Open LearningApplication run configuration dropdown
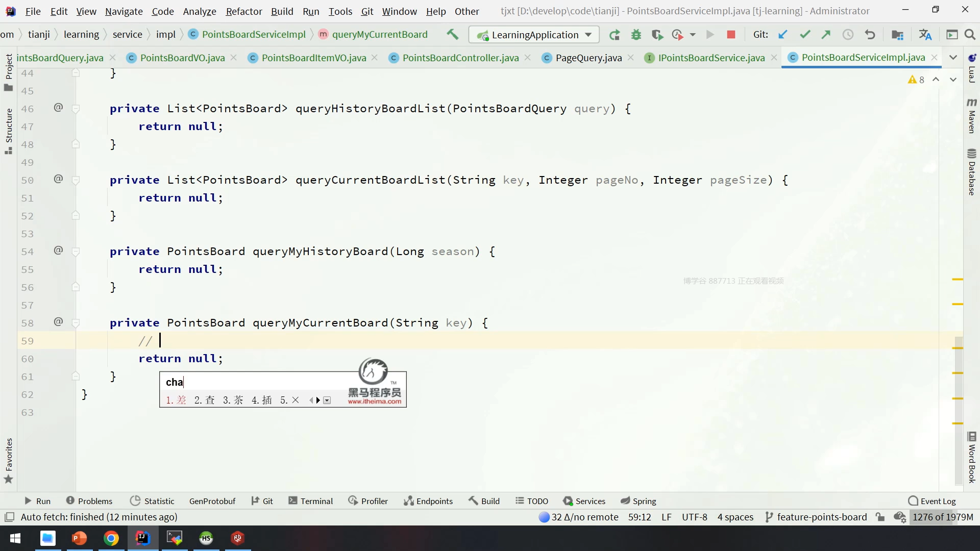The image size is (980, 551). [x=534, y=35]
